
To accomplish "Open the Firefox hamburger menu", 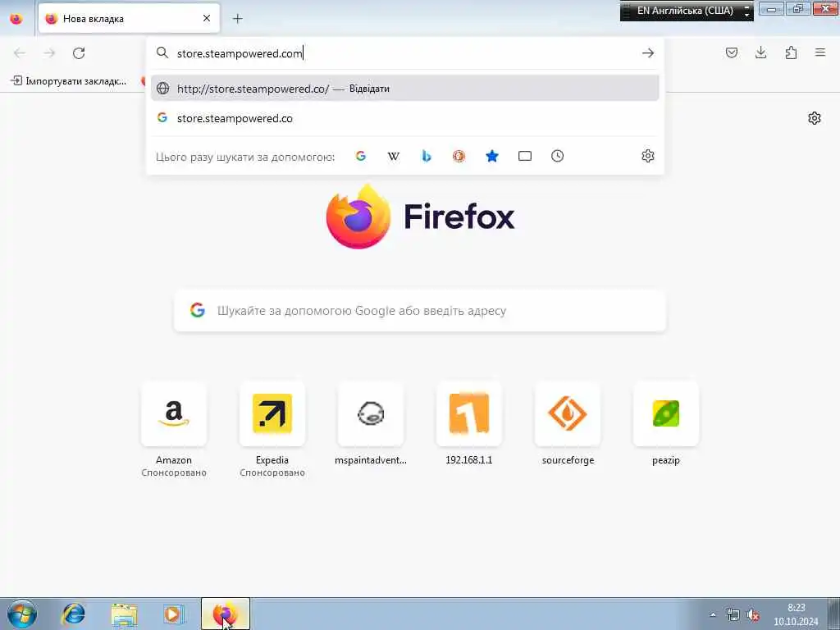I will (820, 52).
